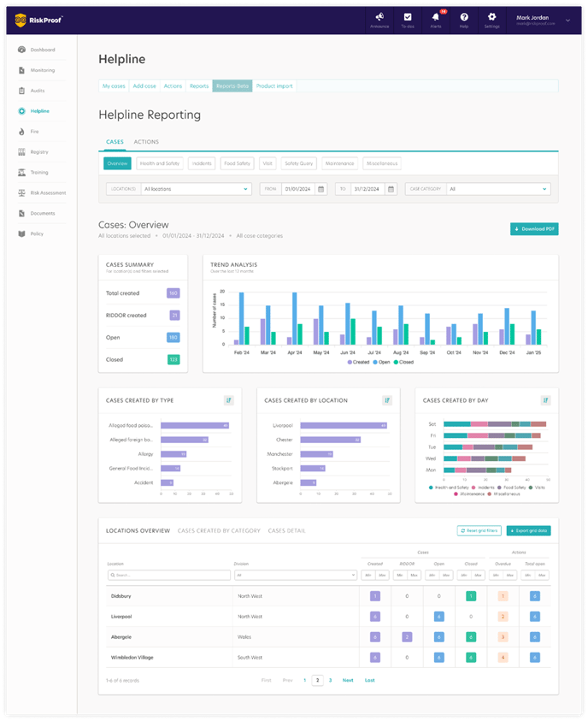Screen dimensions: 588x721
Task: Click the Download PDF button
Action: 534,229
